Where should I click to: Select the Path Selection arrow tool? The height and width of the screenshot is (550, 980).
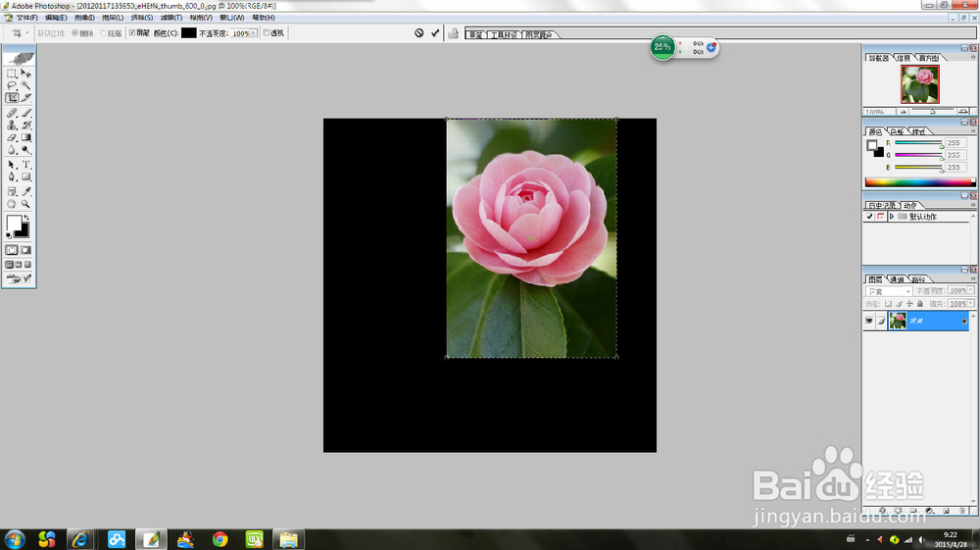12,165
